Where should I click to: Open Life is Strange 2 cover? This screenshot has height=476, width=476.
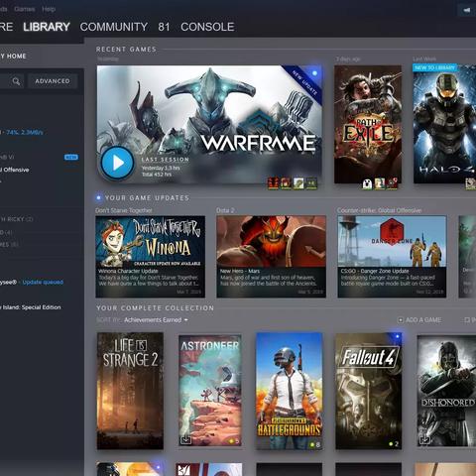coord(130,391)
